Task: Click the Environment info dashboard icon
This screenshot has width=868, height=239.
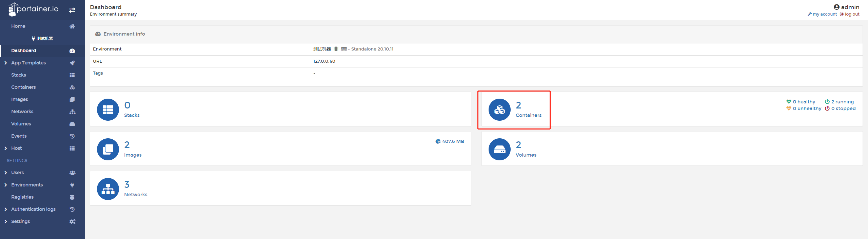Action: click(98, 34)
